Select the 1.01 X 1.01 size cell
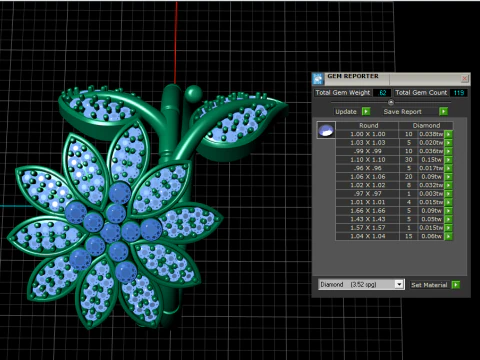This screenshot has height=360, width=480. tap(368, 202)
